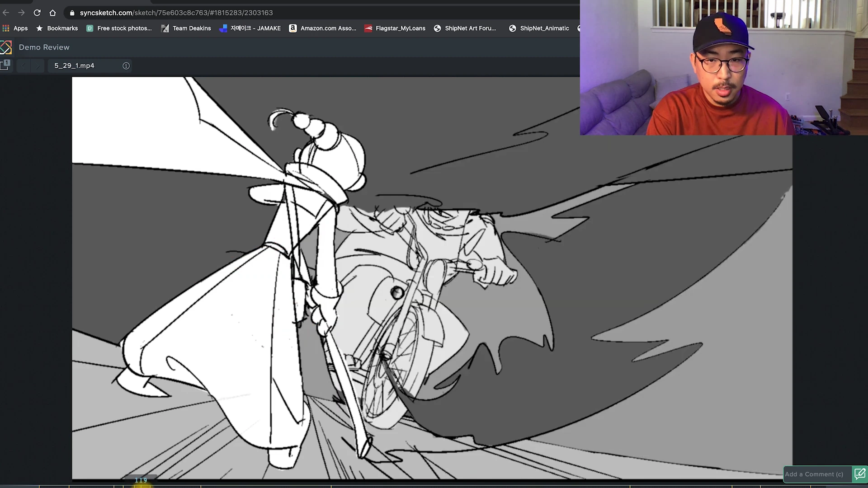The height and width of the screenshot is (488, 868).
Task: Open Free stock photos bookmark
Action: (119, 28)
